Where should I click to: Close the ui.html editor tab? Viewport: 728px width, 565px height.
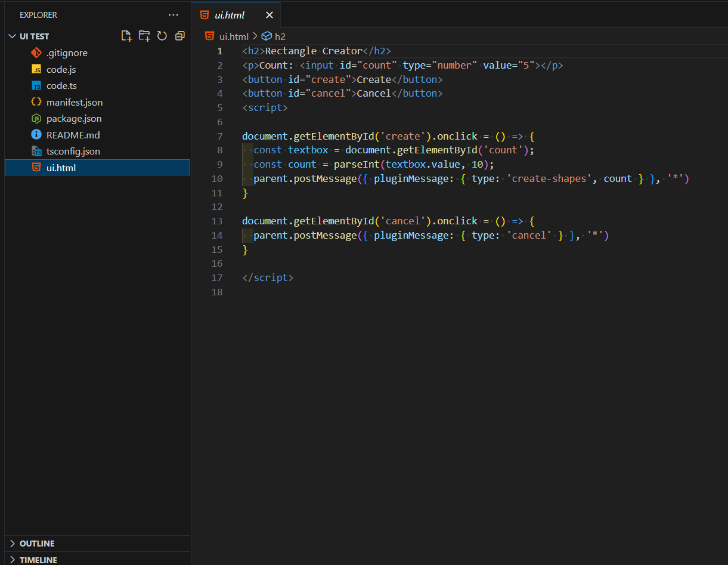point(269,16)
